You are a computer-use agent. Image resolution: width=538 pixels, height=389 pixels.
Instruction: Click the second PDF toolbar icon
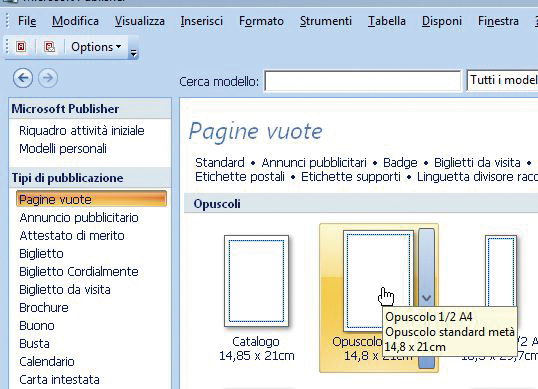[50, 47]
